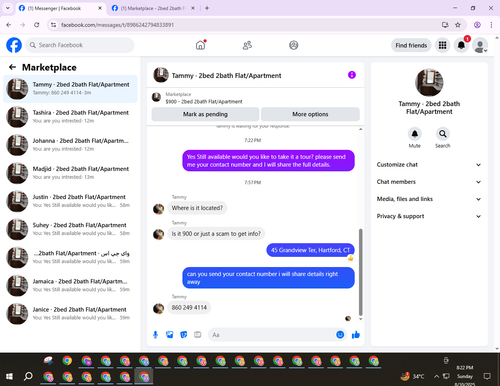This screenshot has height=386, width=500.
Task: Open the Friends icon in top navigation
Action: coord(247,45)
